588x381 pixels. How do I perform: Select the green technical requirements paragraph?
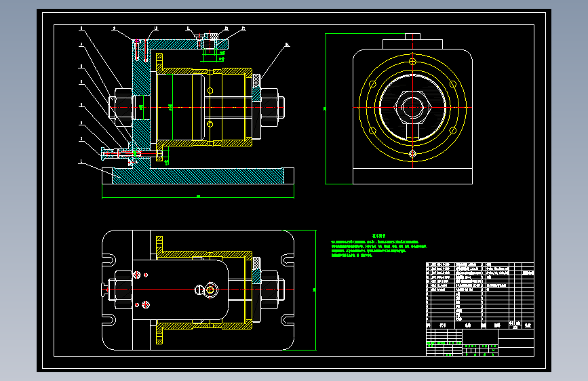click(379, 249)
